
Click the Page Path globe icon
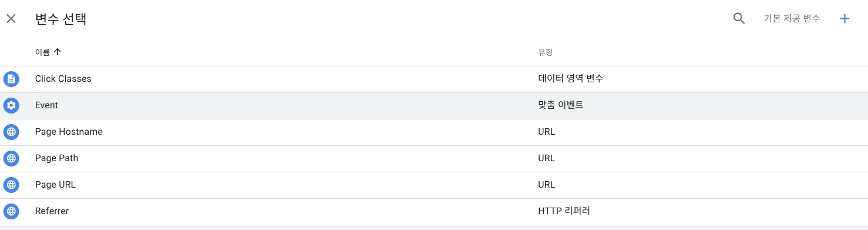point(11,158)
